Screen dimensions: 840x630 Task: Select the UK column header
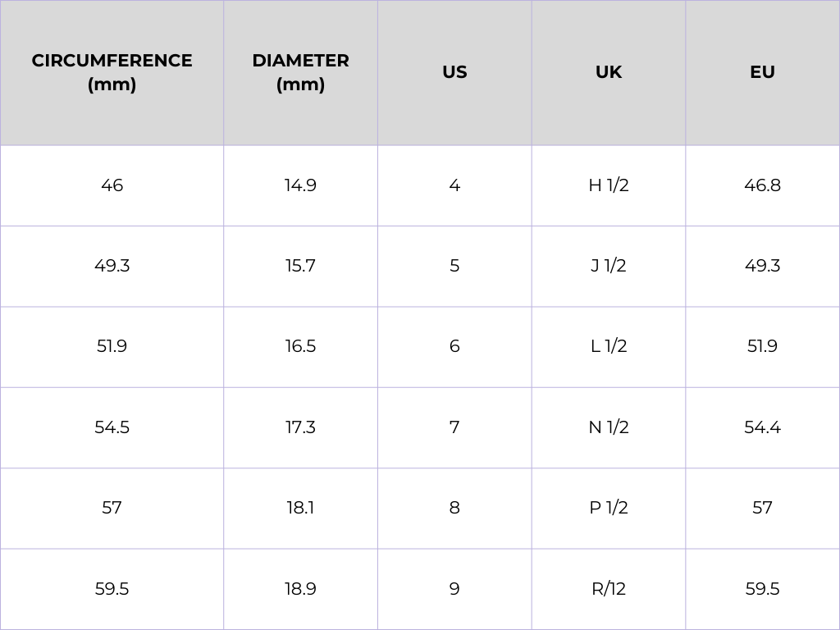[609, 72]
